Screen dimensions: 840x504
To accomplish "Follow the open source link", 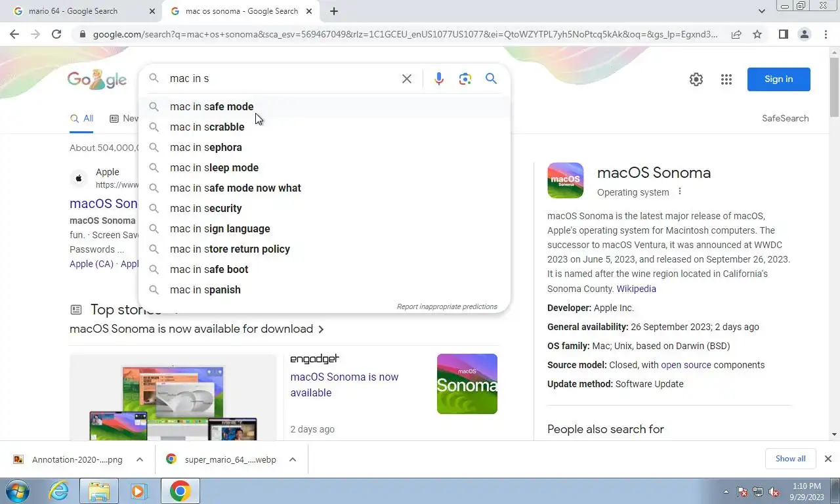I will 686,365.
